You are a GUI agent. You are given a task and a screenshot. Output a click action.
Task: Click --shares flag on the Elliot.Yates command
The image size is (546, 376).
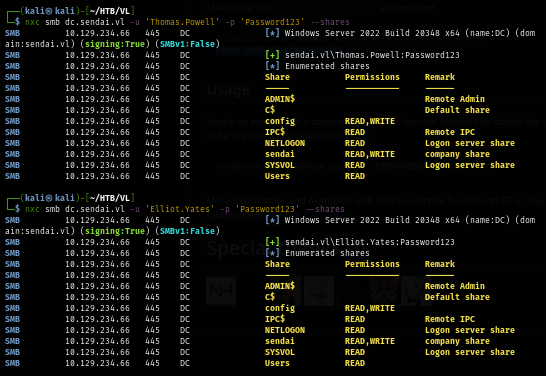pyautogui.click(x=325, y=209)
